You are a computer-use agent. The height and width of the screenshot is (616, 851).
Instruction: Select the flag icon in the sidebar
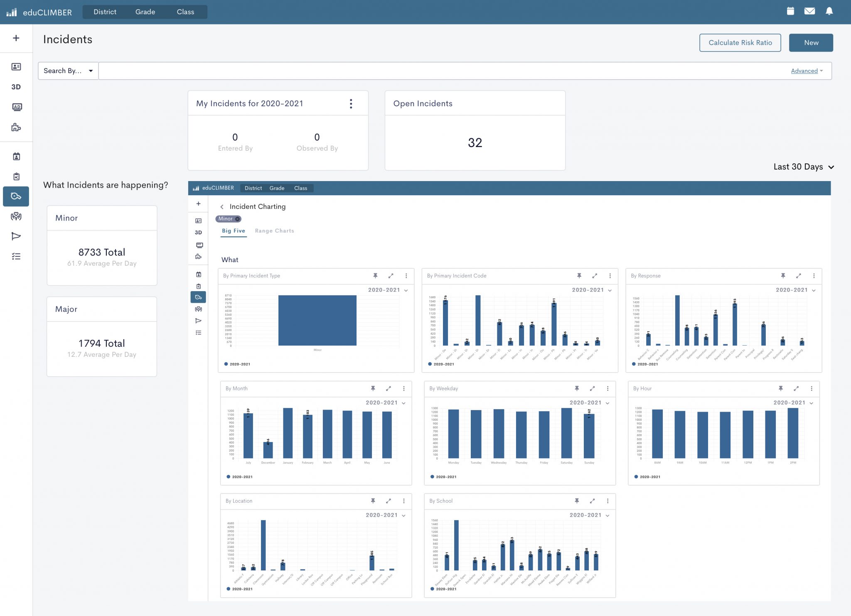[x=16, y=236]
